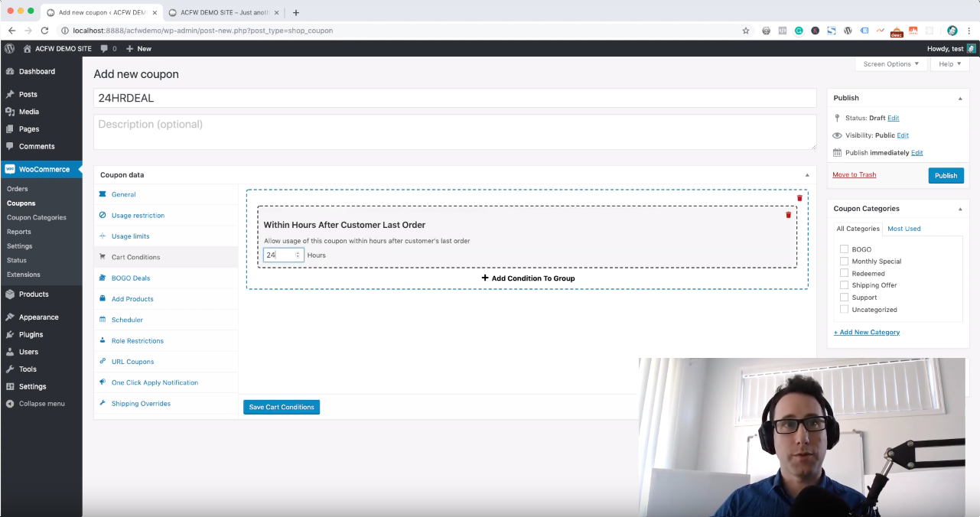This screenshot has width=980, height=517.
Task: Enable the Shipping Offer category checkbox
Action: (x=844, y=285)
